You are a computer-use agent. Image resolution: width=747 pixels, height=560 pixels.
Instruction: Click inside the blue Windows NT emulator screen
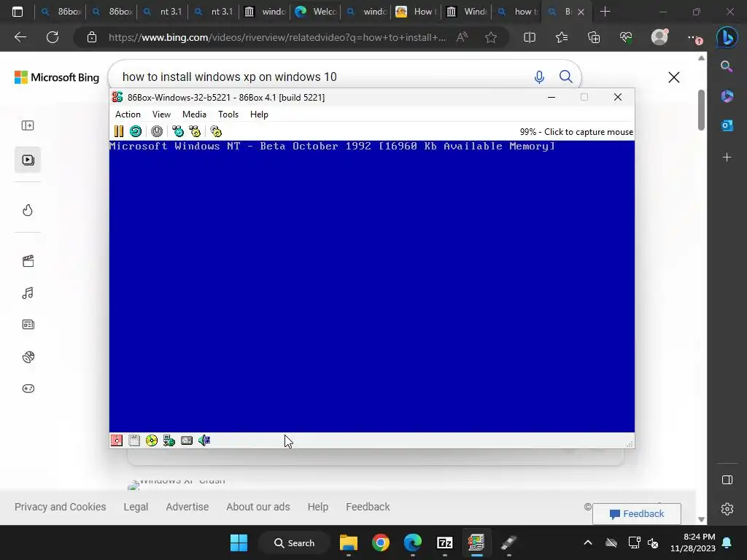click(371, 286)
